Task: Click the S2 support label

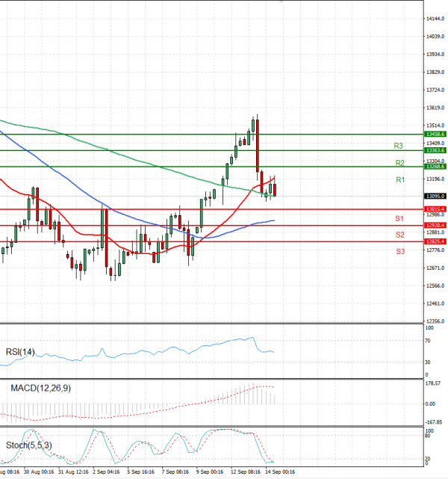Action: pos(399,235)
